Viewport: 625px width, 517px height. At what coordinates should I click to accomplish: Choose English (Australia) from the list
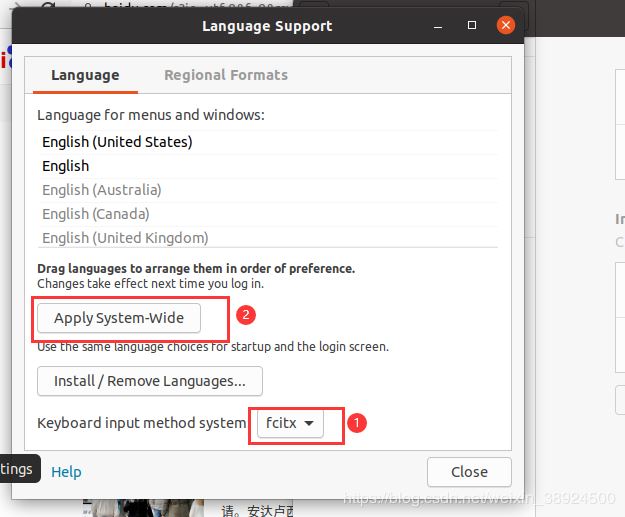tap(101, 190)
